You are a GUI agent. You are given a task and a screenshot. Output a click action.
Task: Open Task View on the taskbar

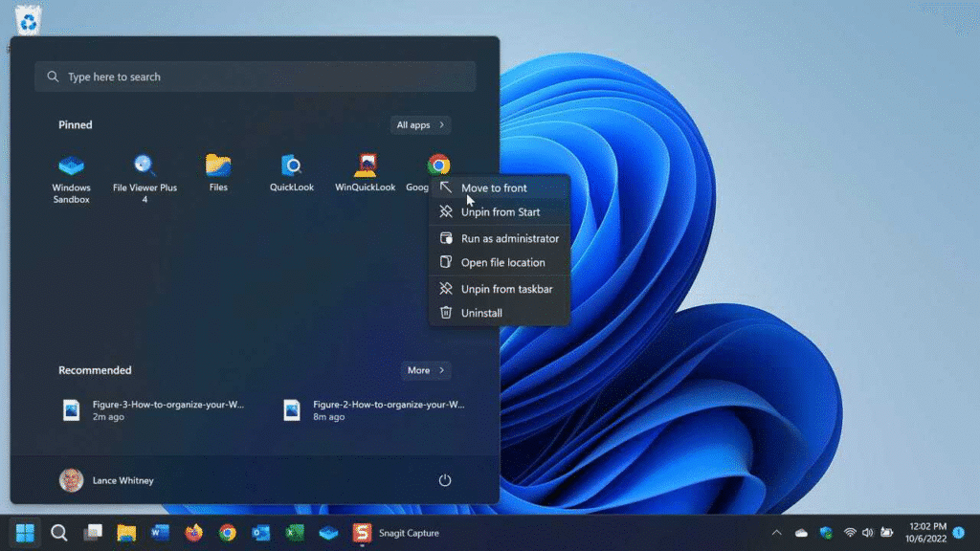(93, 533)
